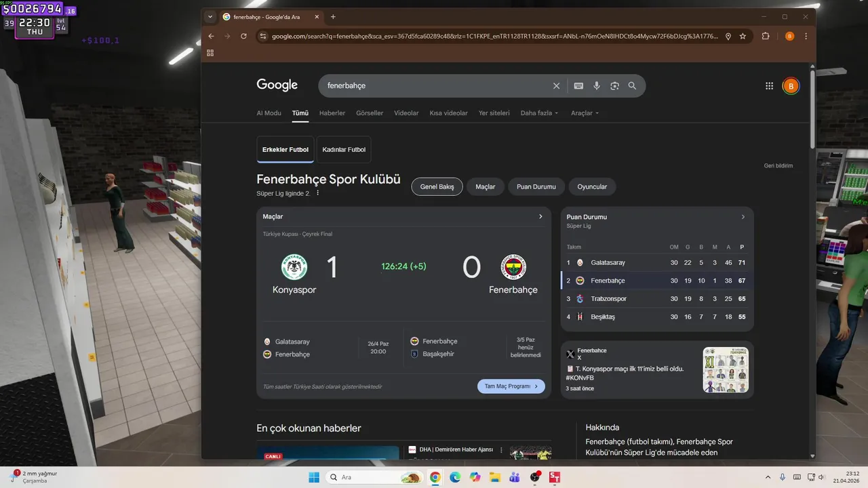
Task: Open Microsoft Edge from the taskbar
Action: 455,477
